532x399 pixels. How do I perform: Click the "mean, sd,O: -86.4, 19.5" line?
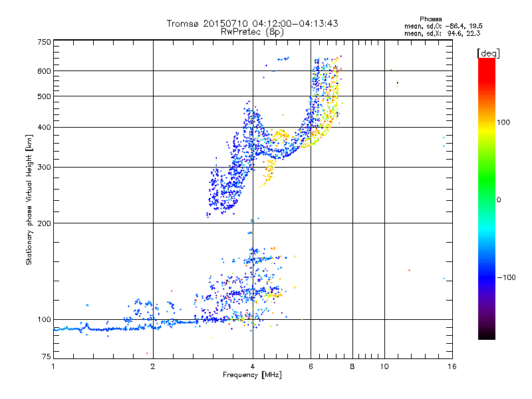[443, 26]
